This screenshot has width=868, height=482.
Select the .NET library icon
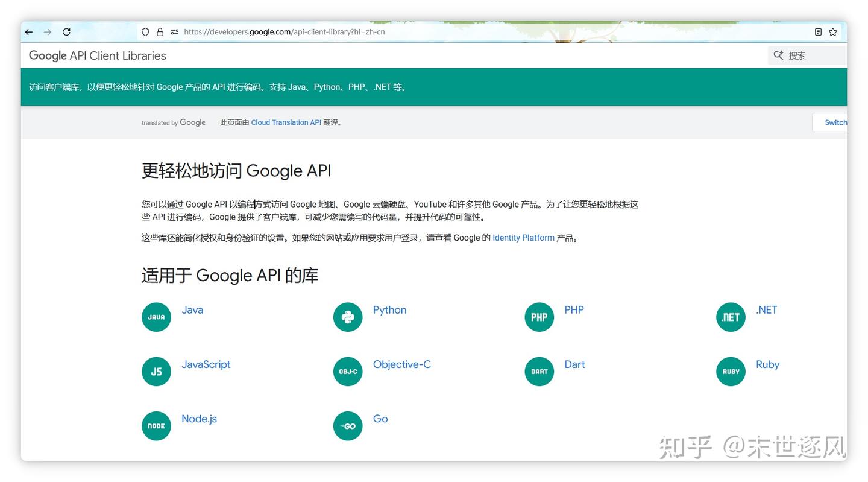[731, 317]
